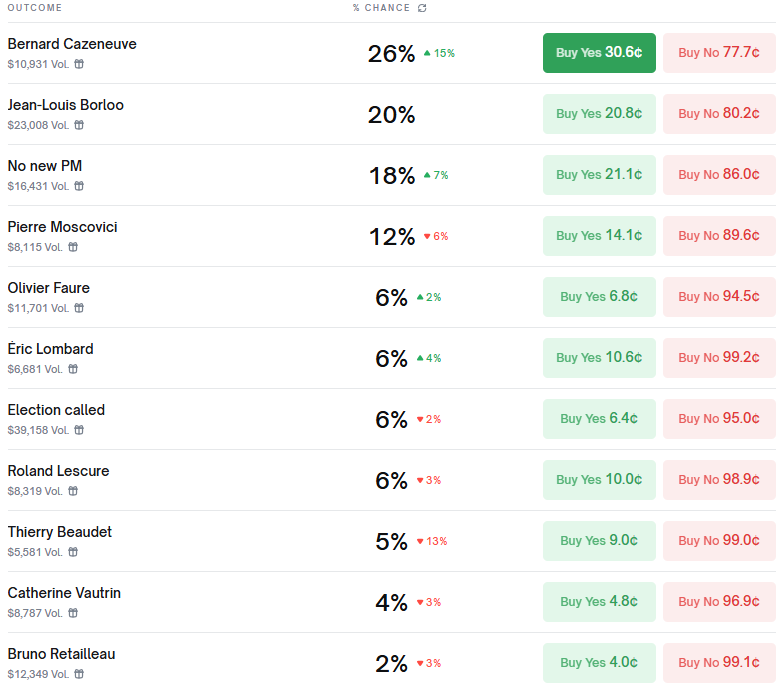Buy Yes on Bernard Cazeneuve at 30.6¢

tap(599, 53)
